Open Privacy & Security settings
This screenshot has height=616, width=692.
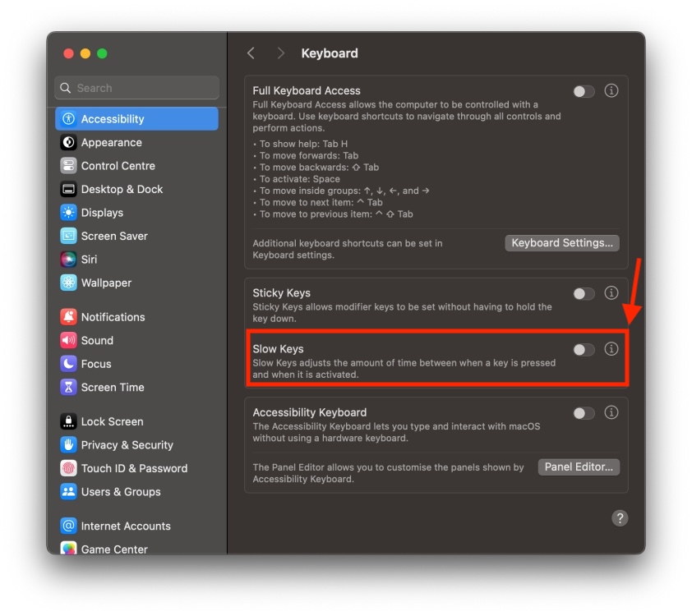[x=136, y=445]
